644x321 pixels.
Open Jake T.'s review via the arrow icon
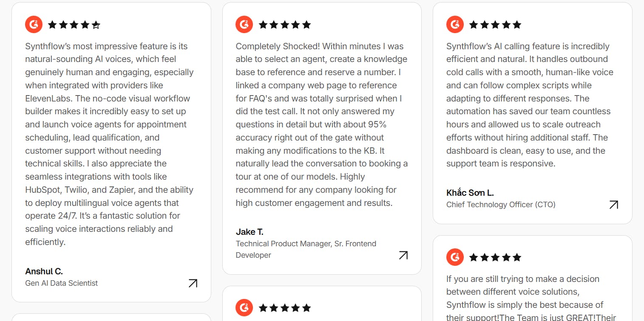coord(403,255)
